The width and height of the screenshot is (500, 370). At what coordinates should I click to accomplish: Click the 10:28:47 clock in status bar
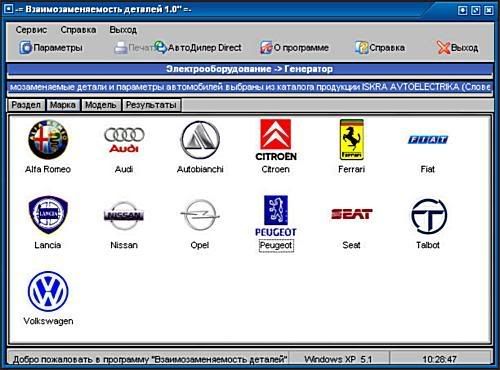click(440, 359)
